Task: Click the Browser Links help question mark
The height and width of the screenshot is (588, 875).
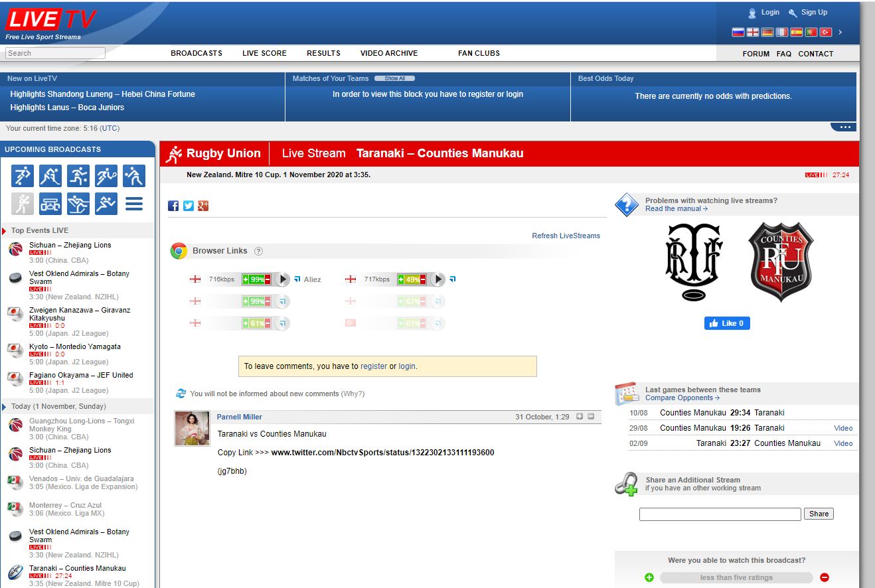Action: [x=259, y=251]
